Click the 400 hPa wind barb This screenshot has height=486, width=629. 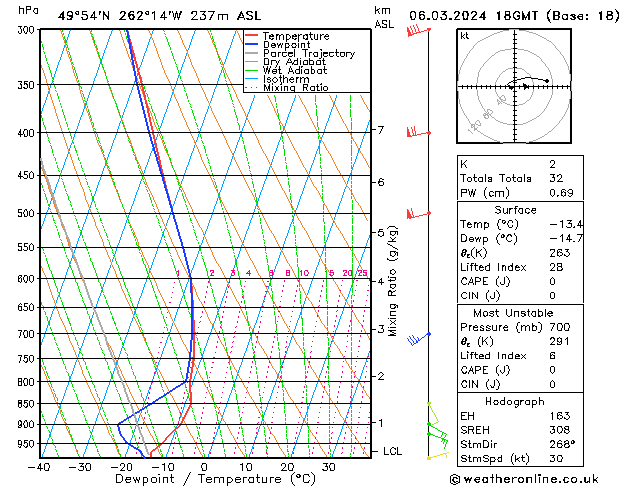[x=419, y=132]
